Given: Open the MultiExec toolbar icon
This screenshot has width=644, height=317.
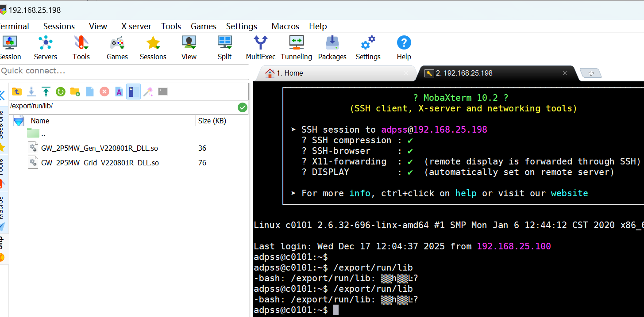Looking at the screenshot, I should (261, 48).
